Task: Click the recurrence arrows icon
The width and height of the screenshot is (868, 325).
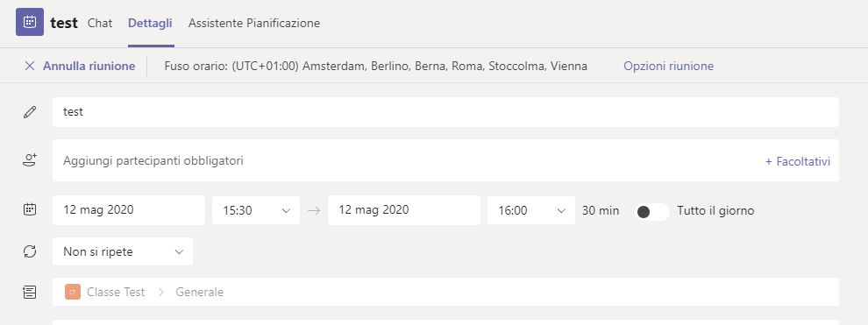Action: pos(30,251)
